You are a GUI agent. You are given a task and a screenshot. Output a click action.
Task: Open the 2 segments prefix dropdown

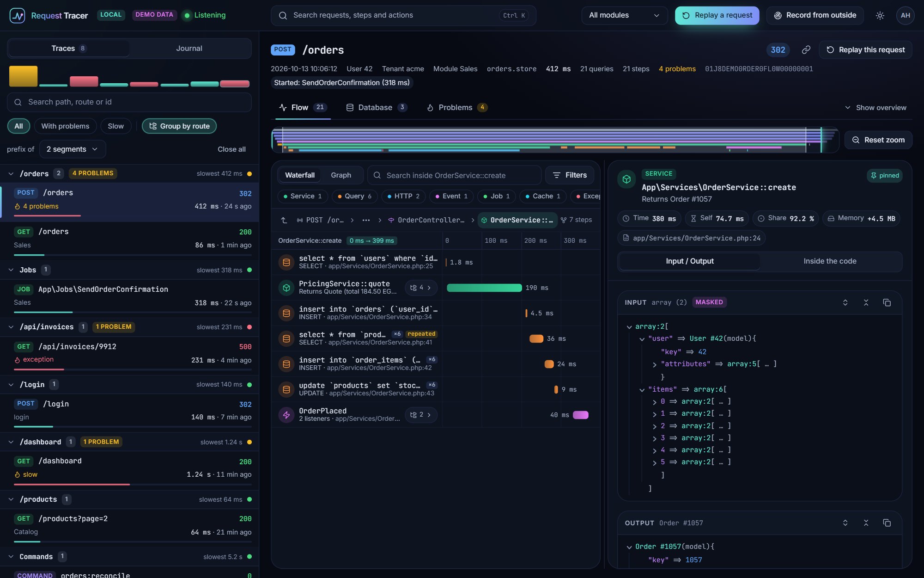point(73,149)
